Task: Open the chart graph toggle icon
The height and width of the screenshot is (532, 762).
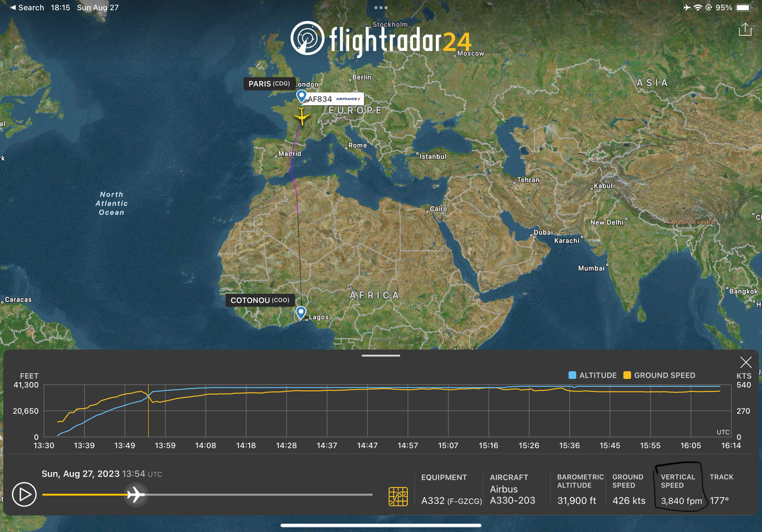Action: tap(398, 496)
